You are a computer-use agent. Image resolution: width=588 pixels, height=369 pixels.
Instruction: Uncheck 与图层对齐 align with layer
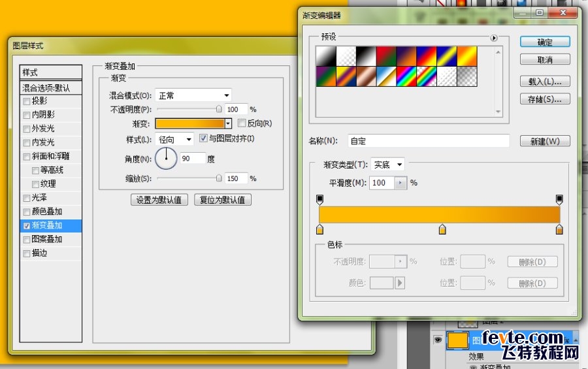203,138
